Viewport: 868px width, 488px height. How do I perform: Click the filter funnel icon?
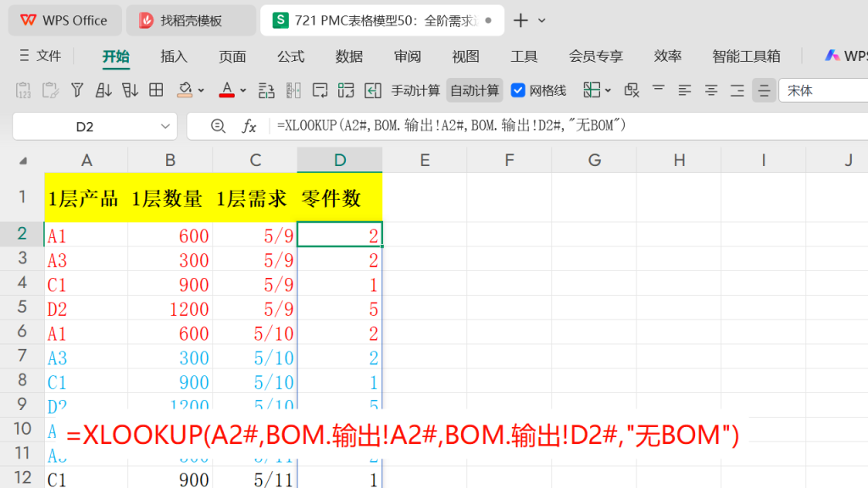point(77,90)
